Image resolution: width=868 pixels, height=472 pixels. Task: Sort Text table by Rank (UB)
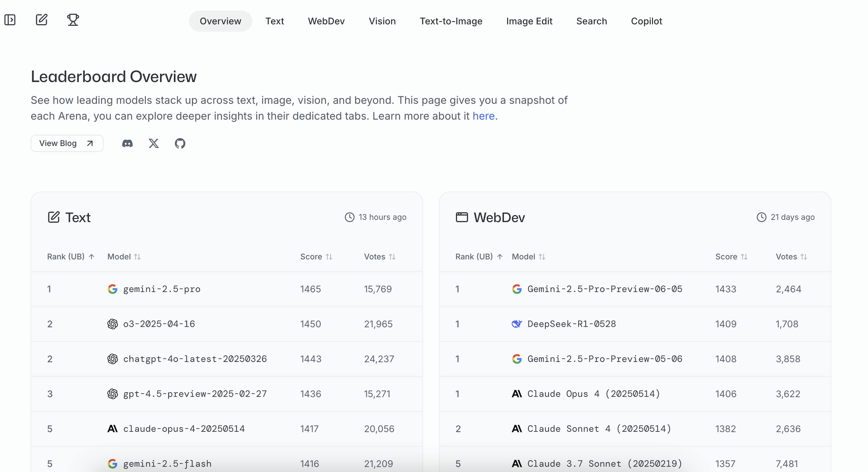pos(71,257)
